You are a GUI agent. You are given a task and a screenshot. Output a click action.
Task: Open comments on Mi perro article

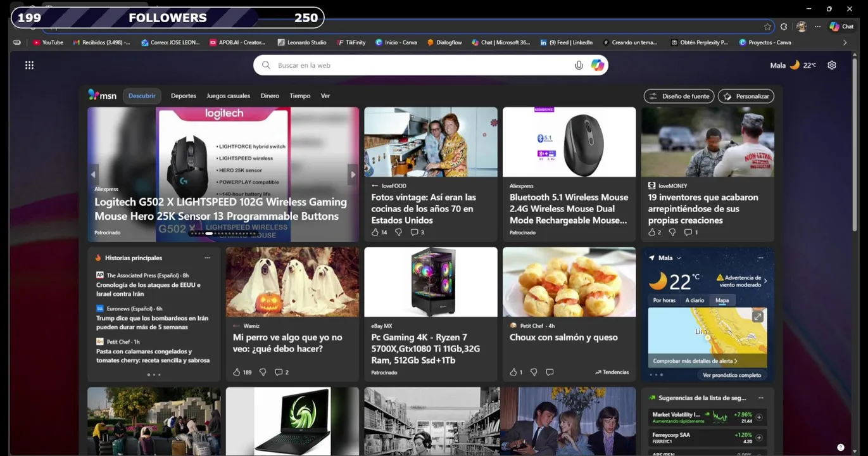[x=282, y=372]
